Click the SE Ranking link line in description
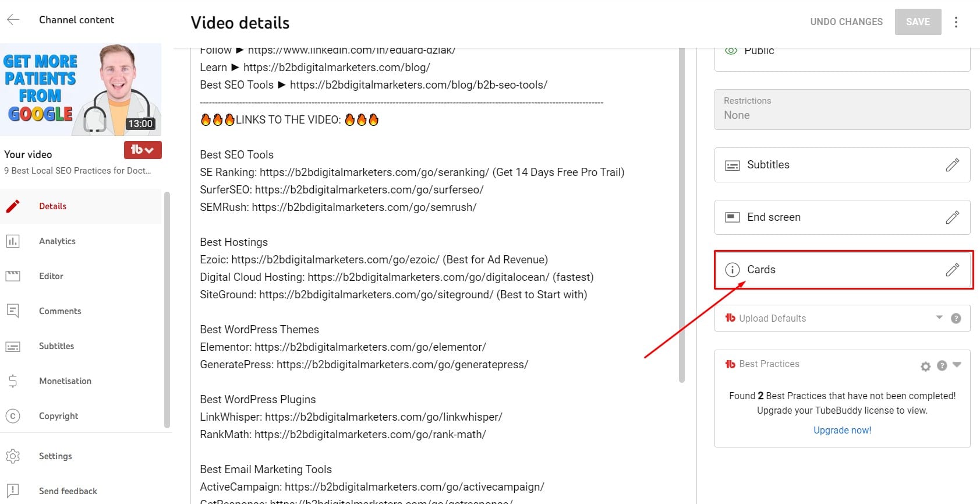Image resolution: width=980 pixels, height=504 pixels. (412, 172)
